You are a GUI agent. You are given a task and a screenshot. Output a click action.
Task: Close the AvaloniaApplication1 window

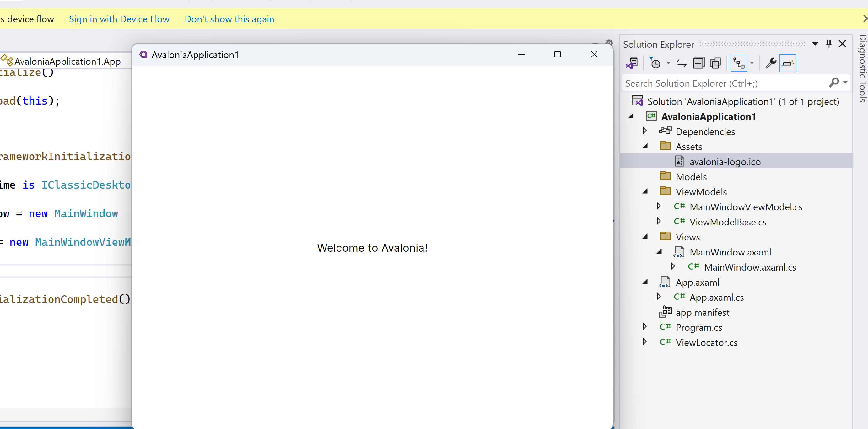[594, 55]
